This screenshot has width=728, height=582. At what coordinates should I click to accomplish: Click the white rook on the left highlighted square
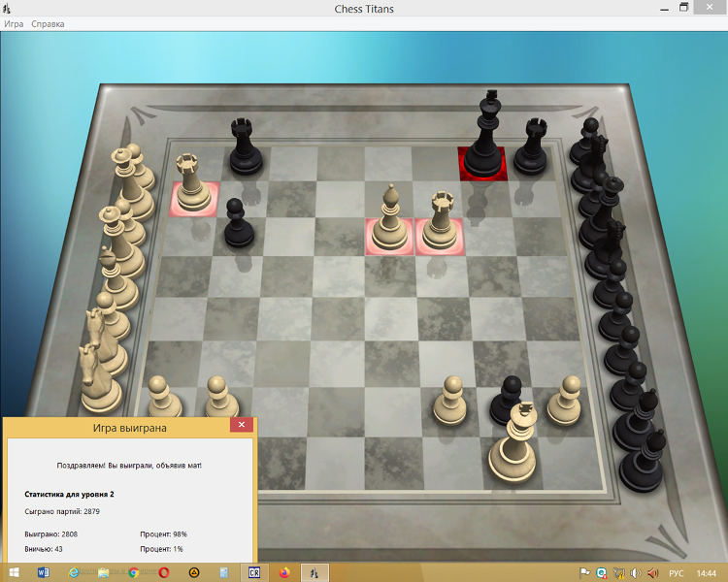pos(192,184)
